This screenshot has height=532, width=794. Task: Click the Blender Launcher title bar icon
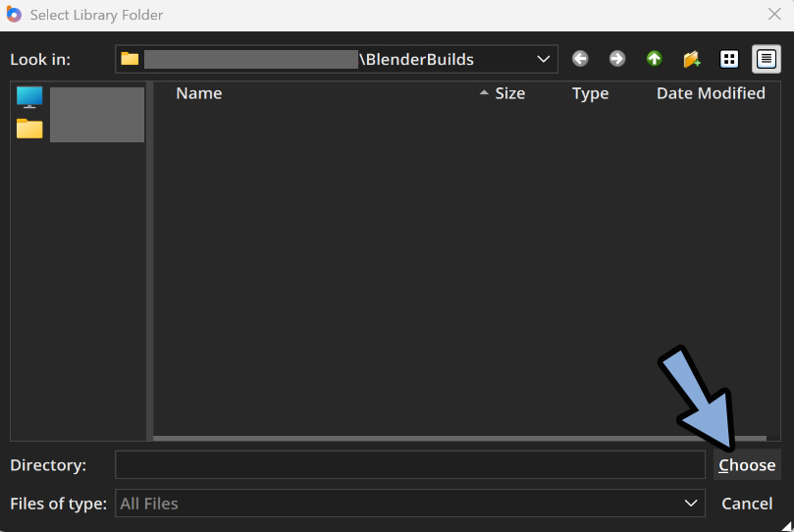tap(14, 15)
